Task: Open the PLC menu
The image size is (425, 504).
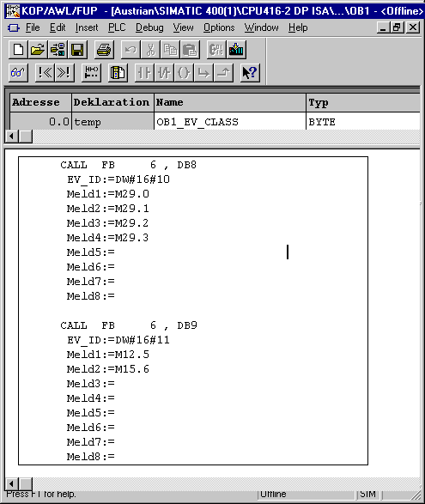Action: tap(117, 27)
